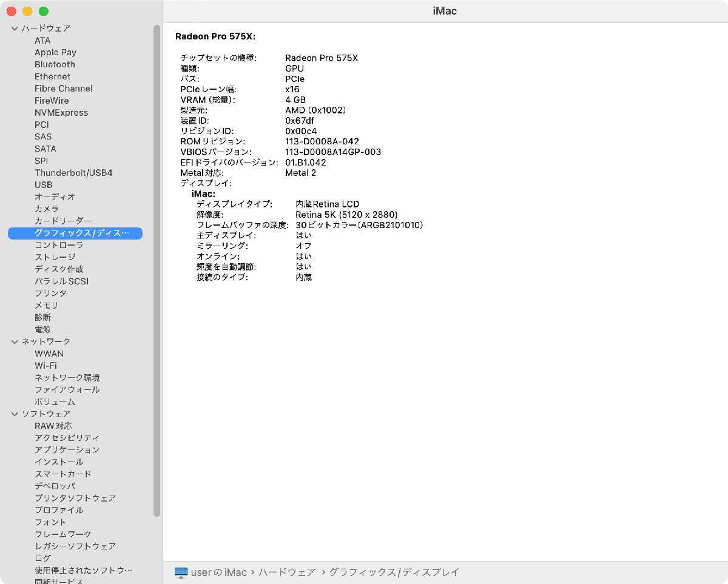Select アプリケーション in the software list
The height and width of the screenshot is (584, 728).
point(67,450)
